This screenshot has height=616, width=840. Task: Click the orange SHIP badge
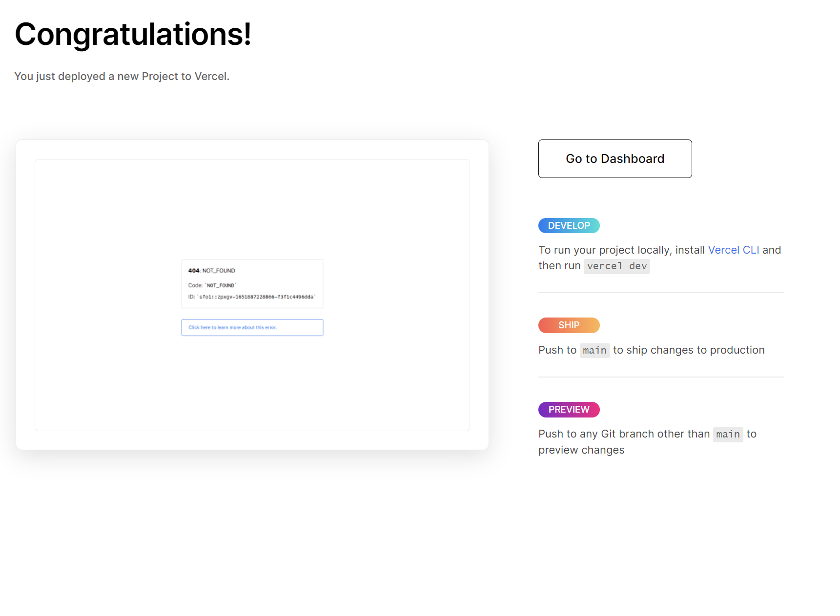tap(569, 325)
